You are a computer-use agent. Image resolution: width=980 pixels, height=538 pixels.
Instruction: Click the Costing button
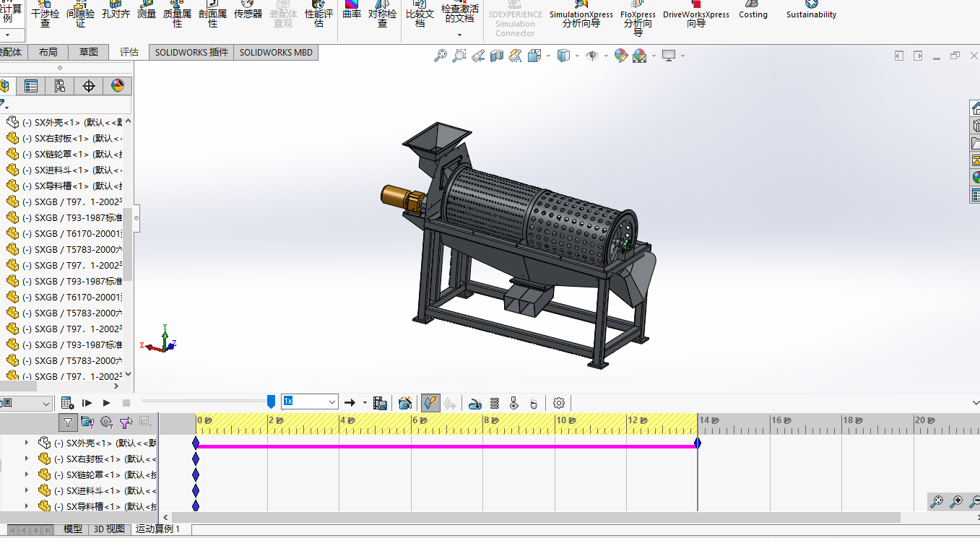[x=753, y=10]
